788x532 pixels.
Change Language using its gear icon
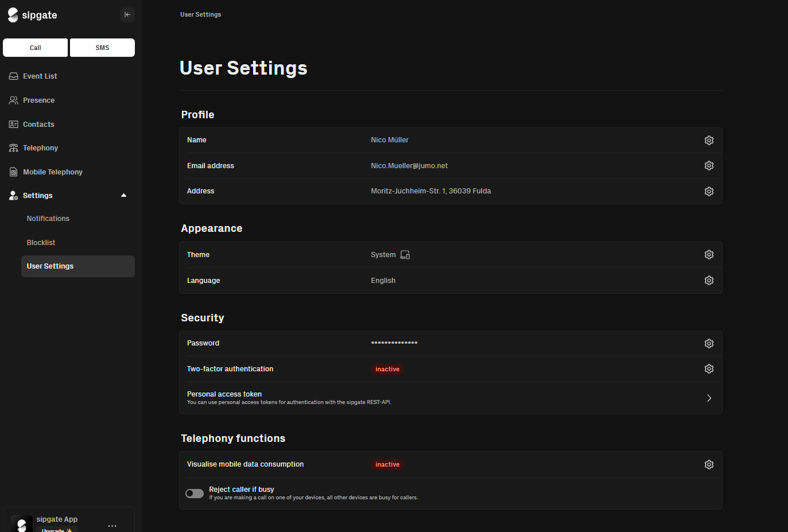[709, 281]
